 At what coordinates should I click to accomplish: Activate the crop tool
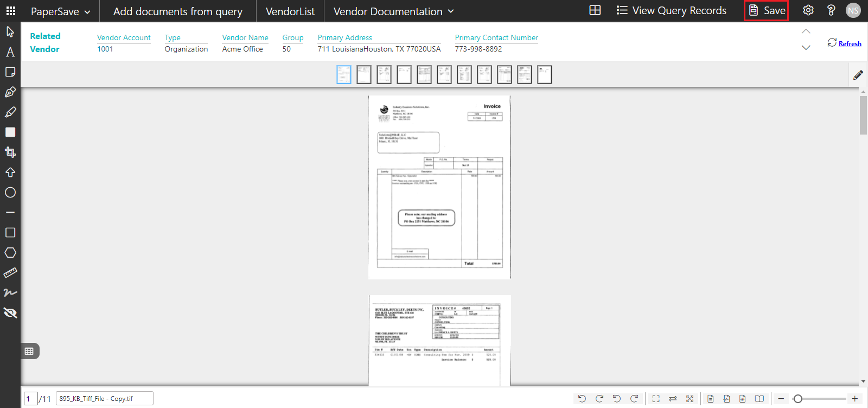[x=10, y=152]
